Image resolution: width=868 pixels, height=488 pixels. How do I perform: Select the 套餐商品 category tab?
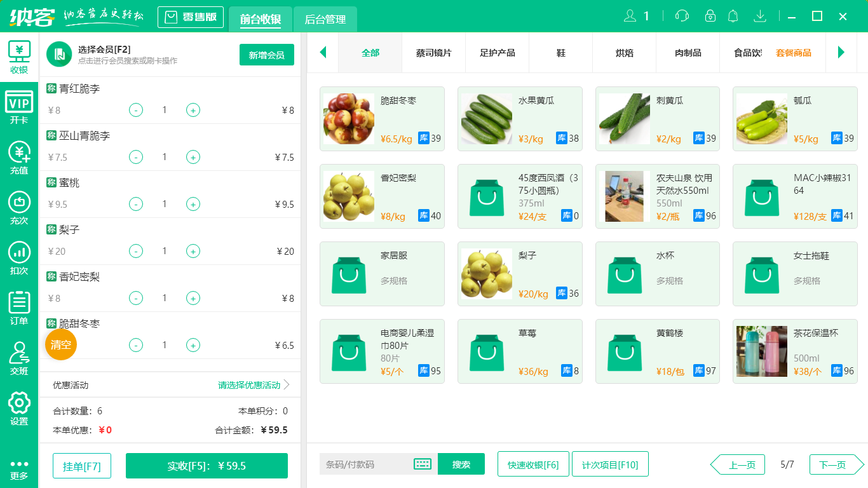click(x=794, y=53)
